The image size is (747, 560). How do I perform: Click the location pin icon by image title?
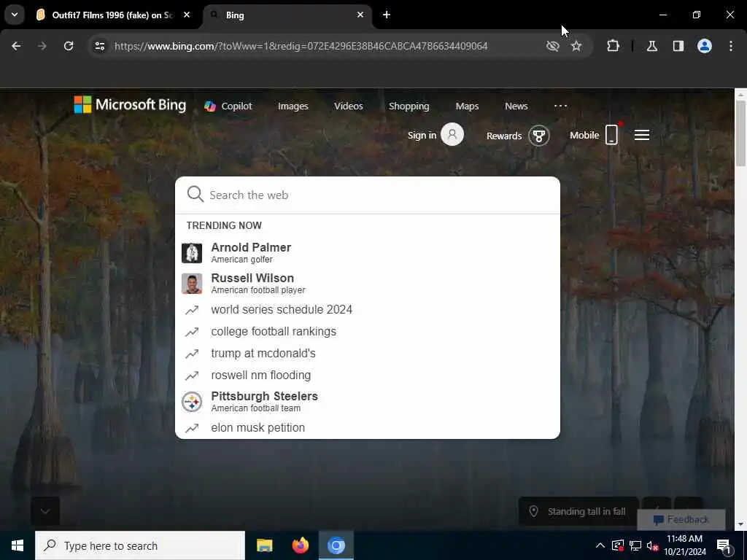click(x=533, y=511)
